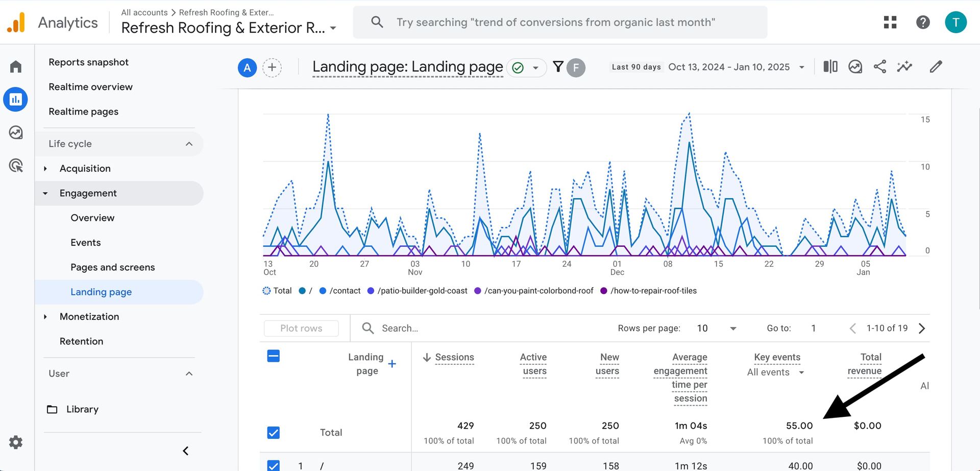Toggle the select-all checkbox in table header

pyautogui.click(x=274, y=356)
